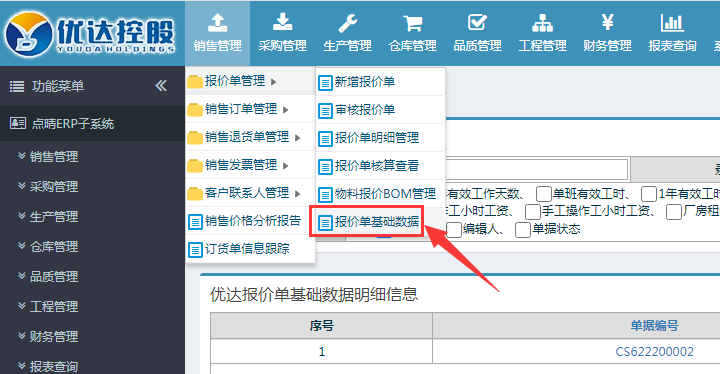Click document icon beside 订货单信息跟踪
Viewport: 720px width, 374px height.
195,250
